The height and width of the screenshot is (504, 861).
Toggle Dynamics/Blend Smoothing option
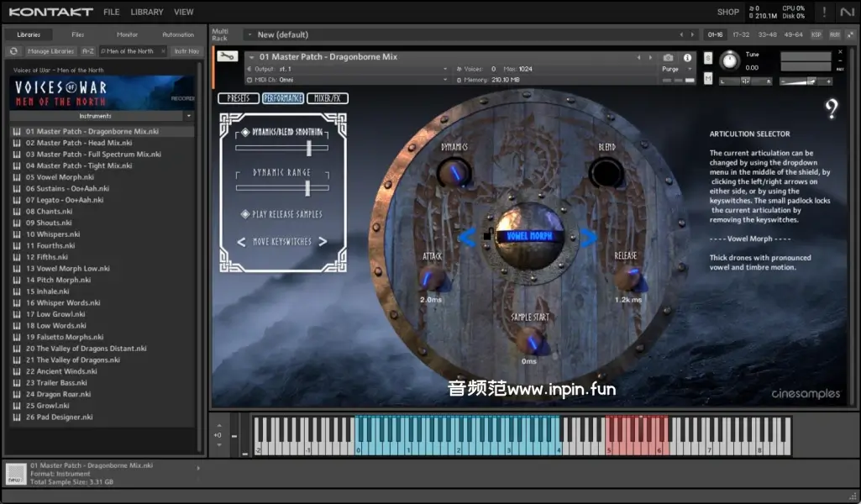tap(245, 133)
